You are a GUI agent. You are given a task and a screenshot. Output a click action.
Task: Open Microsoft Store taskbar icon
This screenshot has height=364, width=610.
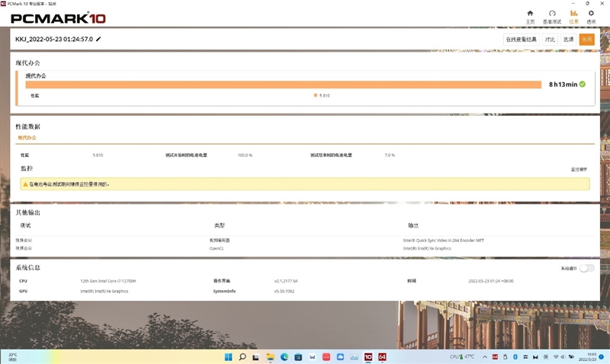tap(298, 357)
